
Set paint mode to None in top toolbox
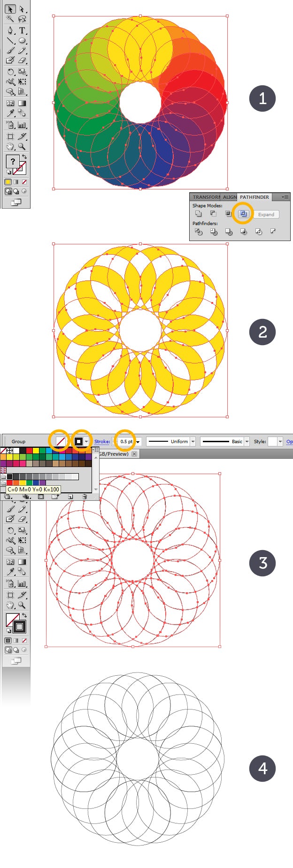pos(24,182)
